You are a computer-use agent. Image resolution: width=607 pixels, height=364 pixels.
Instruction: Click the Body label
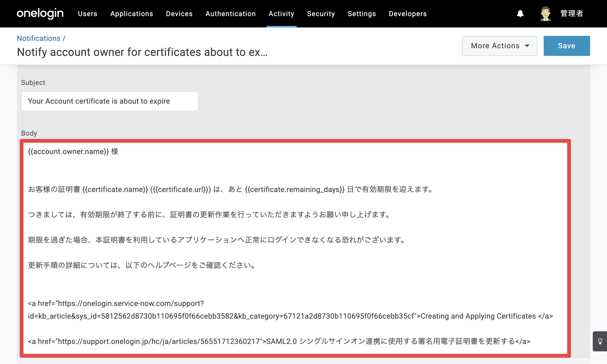[29, 133]
